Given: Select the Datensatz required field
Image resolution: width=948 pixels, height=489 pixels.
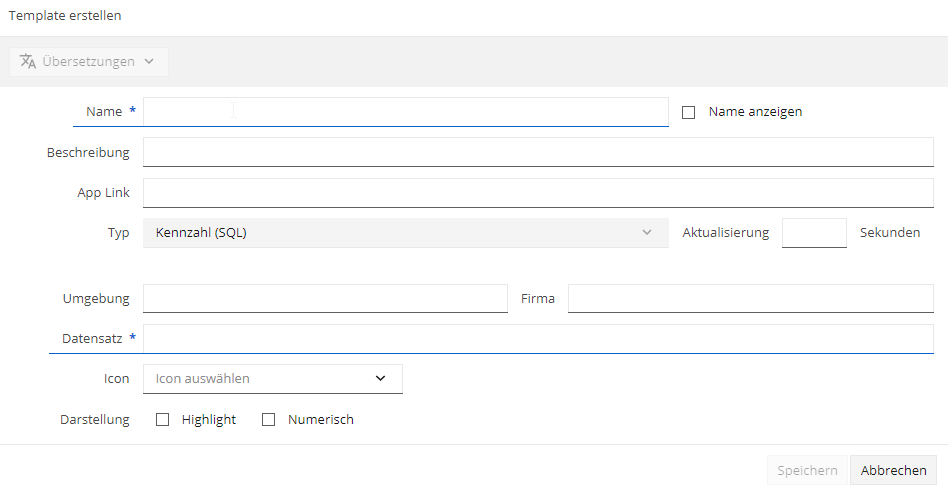Looking at the screenshot, I should [538, 338].
